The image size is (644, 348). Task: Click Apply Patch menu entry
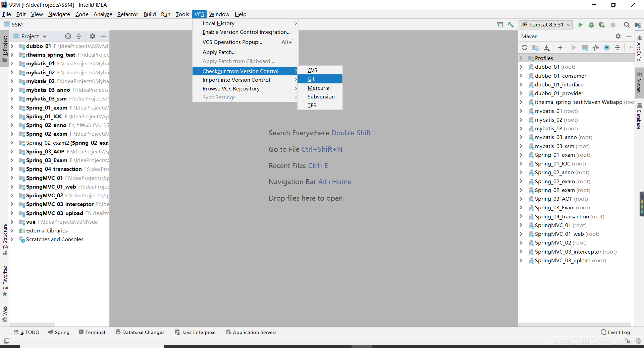coord(246,52)
